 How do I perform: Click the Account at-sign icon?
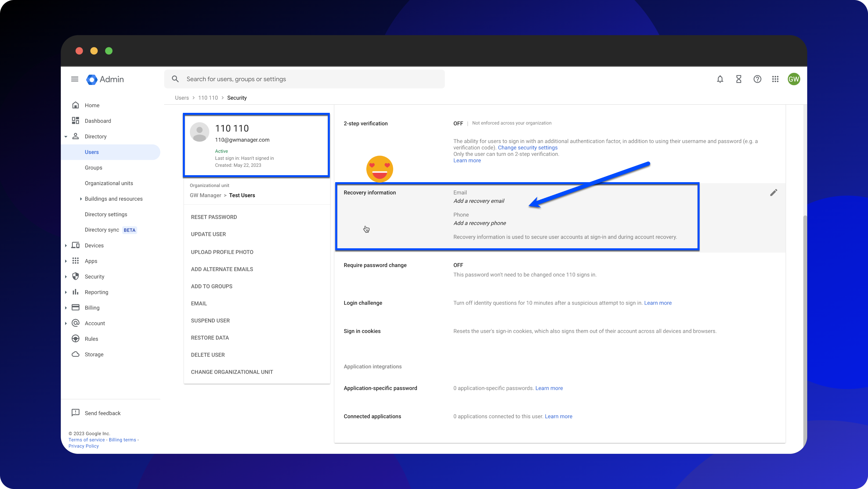pos(75,323)
